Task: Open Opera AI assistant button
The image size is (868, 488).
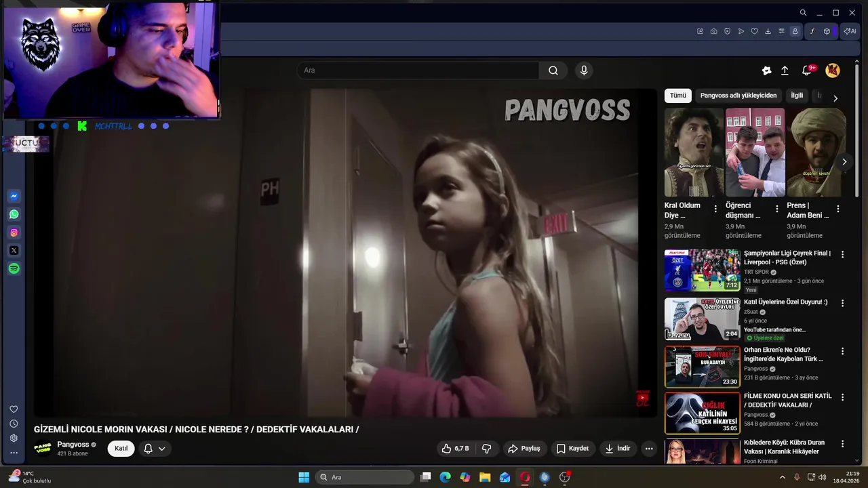Action: click(x=850, y=31)
